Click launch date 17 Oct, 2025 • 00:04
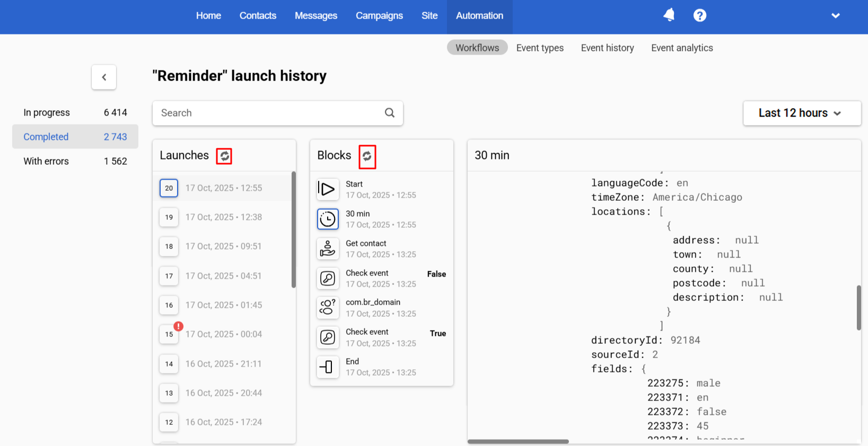This screenshot has height=446, width=868. click(x=224, y=334)
